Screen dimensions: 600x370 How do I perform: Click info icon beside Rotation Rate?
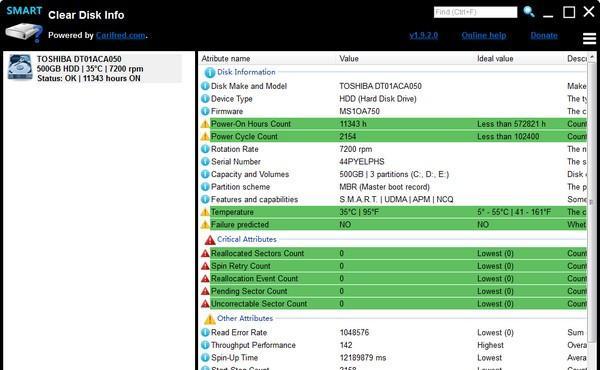pyautogui.click(x=205, y=149)
